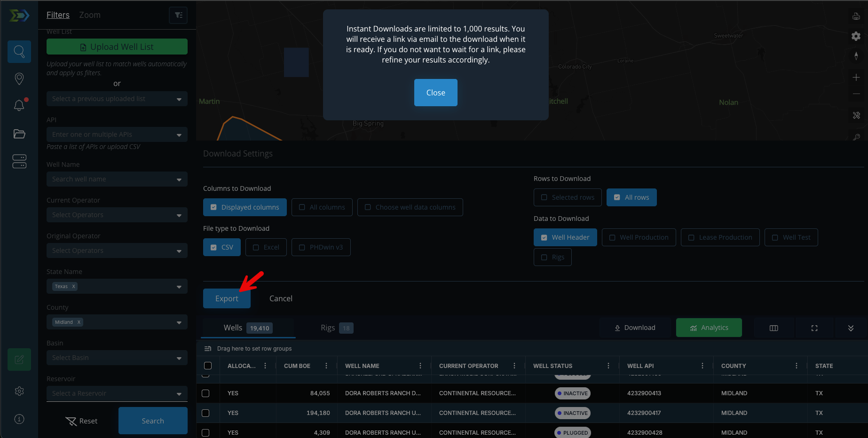Zoom in on the map with the plus icon
The height and width of the screenshot is (438, 868).
click(x=856, y=78)
